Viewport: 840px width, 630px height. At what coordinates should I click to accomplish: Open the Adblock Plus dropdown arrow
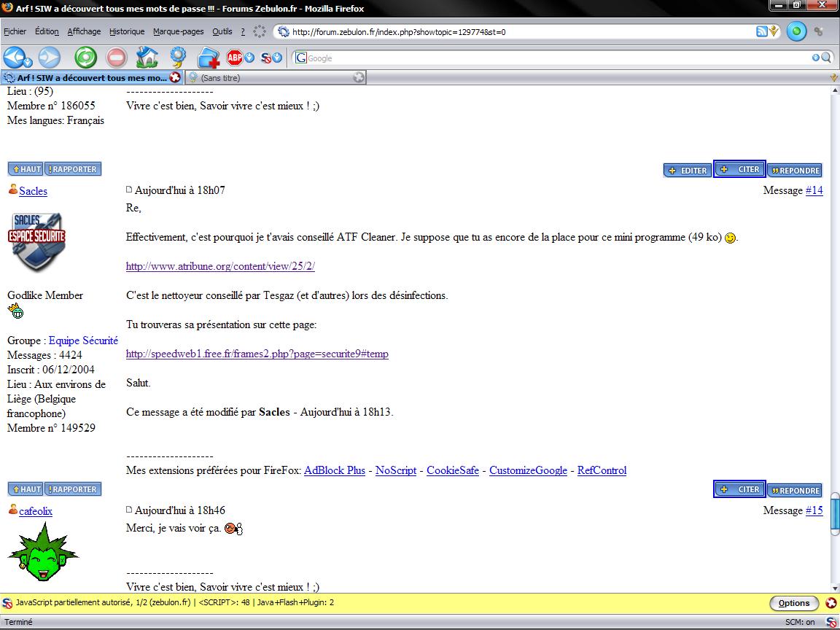[249, 58]
